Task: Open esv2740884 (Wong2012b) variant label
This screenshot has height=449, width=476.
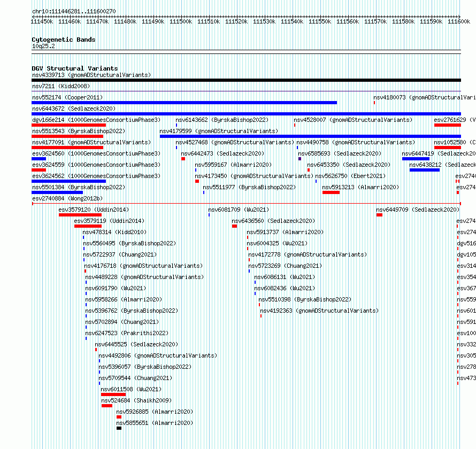Action: (67, 198)
